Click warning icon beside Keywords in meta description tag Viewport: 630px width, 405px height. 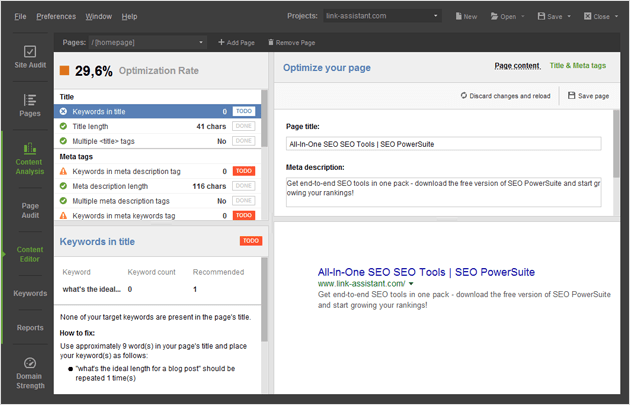click(x=63, y=171)
